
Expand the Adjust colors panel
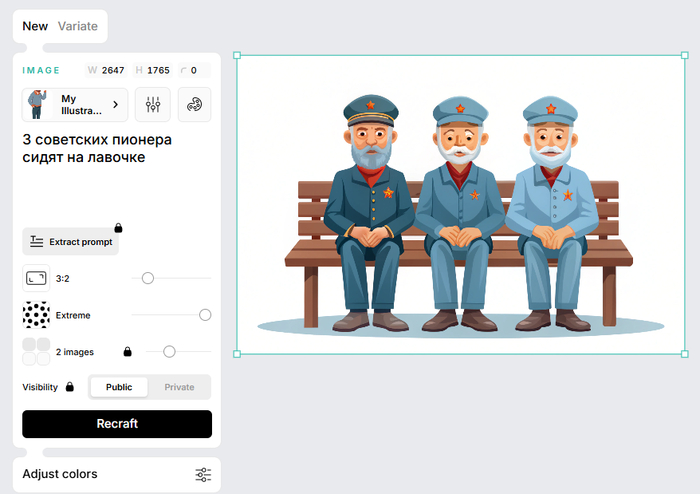pos(60,474)
